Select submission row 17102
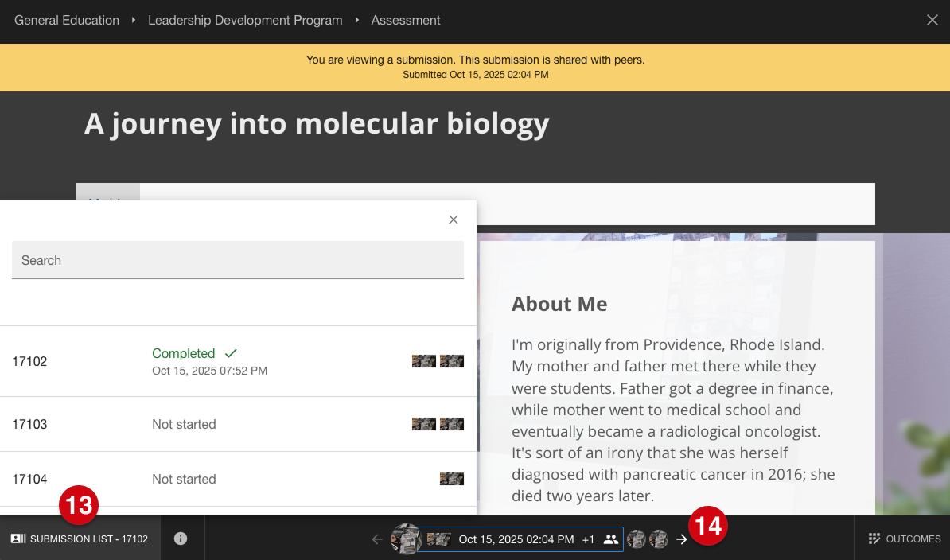This screenshot has width=950, height=560. 238,361
